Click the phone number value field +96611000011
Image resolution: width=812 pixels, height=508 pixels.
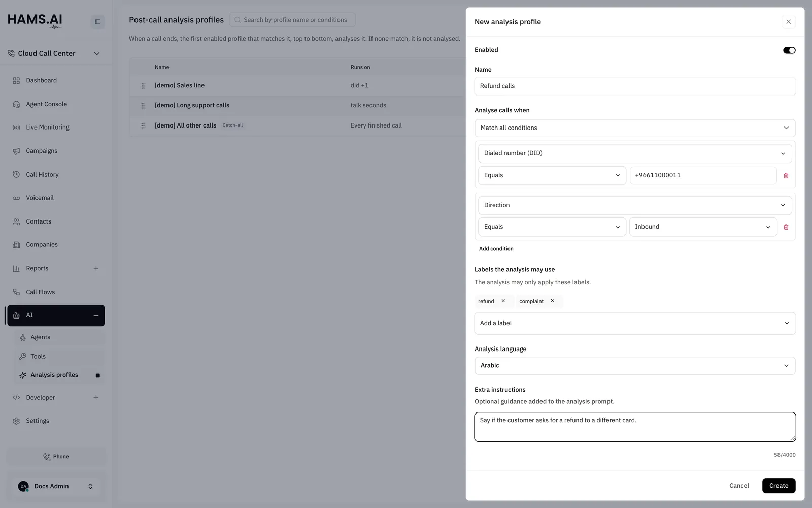[703, 176]
